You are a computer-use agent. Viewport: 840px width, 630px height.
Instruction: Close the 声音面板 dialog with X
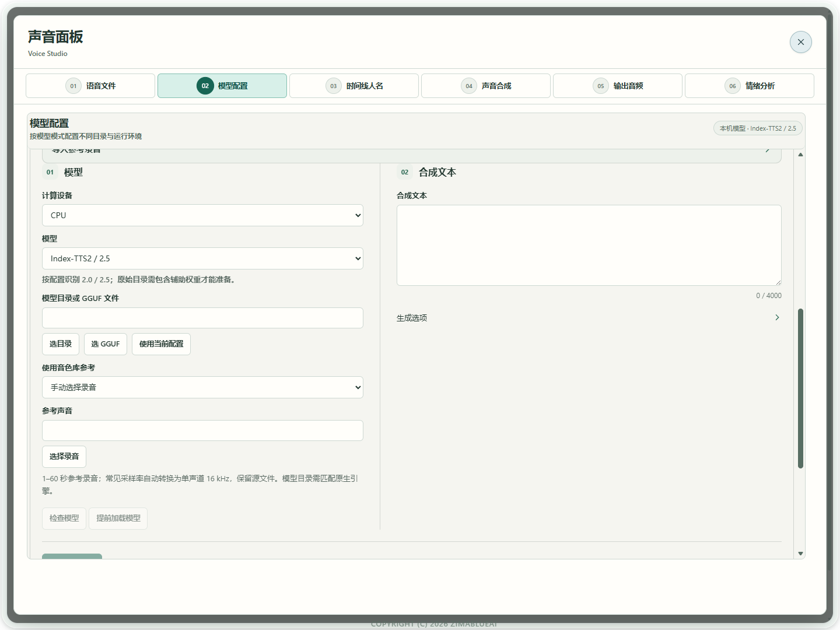coord(800,42)
